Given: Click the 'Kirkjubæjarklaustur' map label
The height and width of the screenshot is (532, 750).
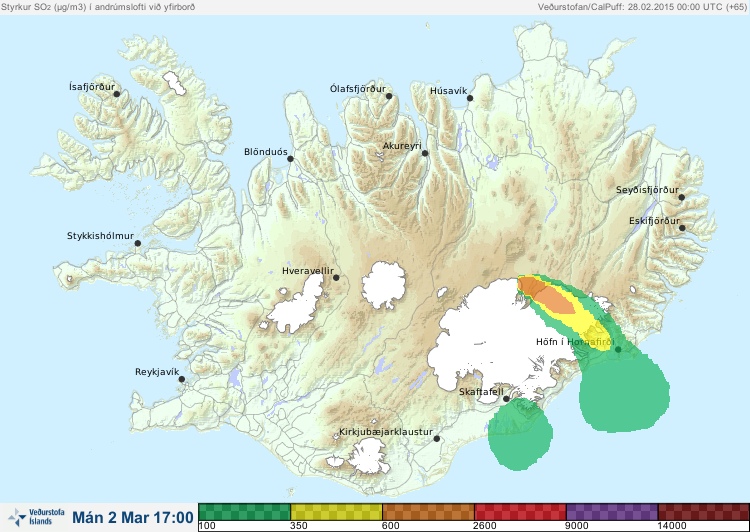Looking at the screenshot, I should 386,432.
